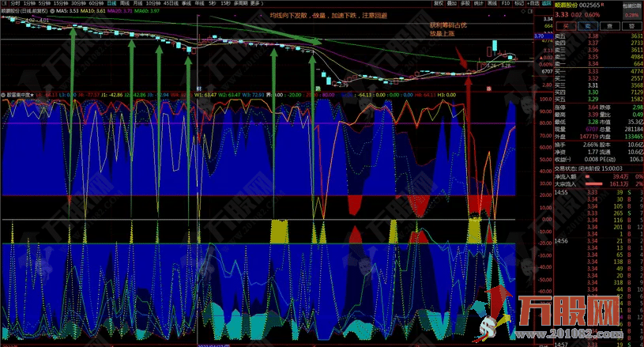
Task: Click the 总量 281184 value
Action: click(x=633, y=129)
